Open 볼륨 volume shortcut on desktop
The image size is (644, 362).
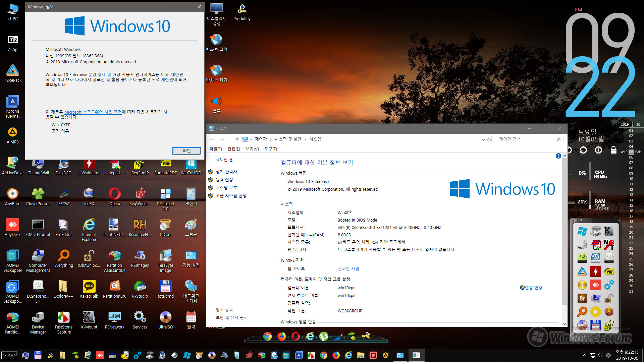tap(216, 104)
